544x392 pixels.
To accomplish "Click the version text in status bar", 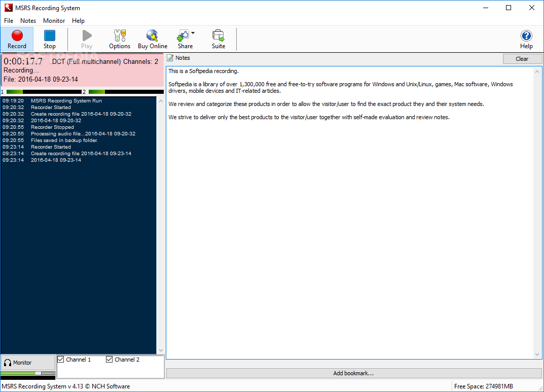I will pos(66,386).
